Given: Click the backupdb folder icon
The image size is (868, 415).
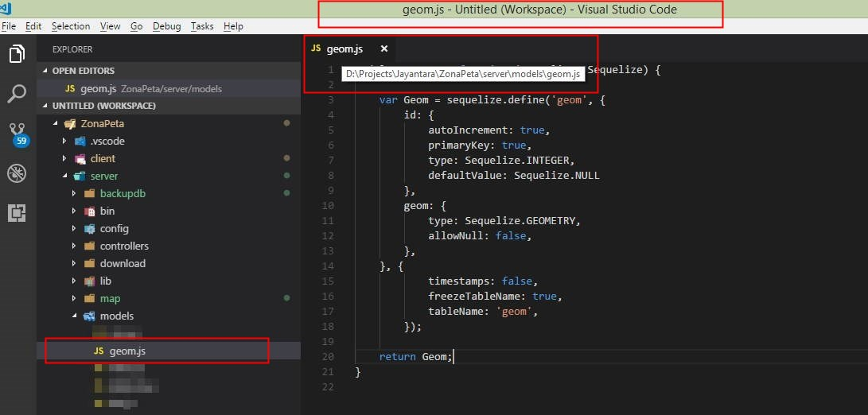Looking at the screenshot, I should pyautogui.click(x=90, y=194).
